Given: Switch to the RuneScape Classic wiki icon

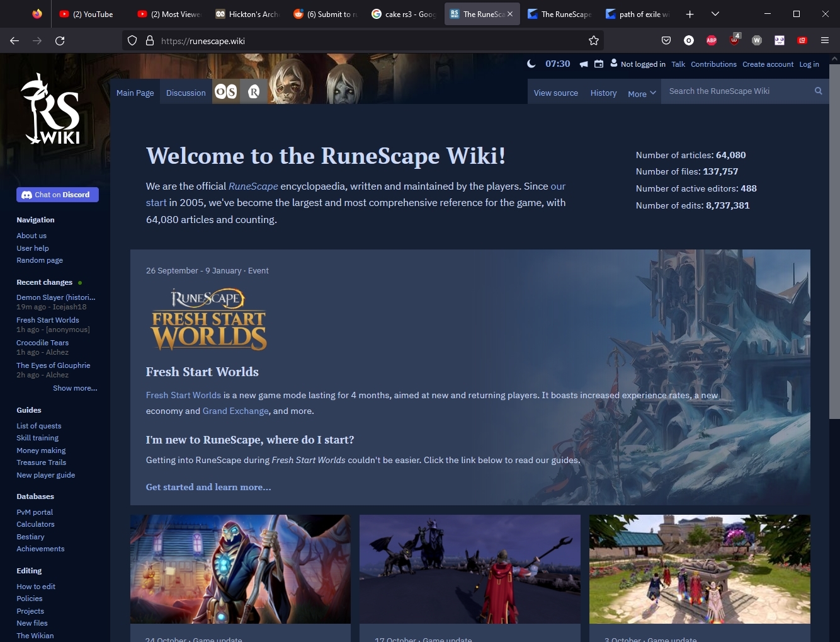Looking at the screenshot, I should pos(254,92).
